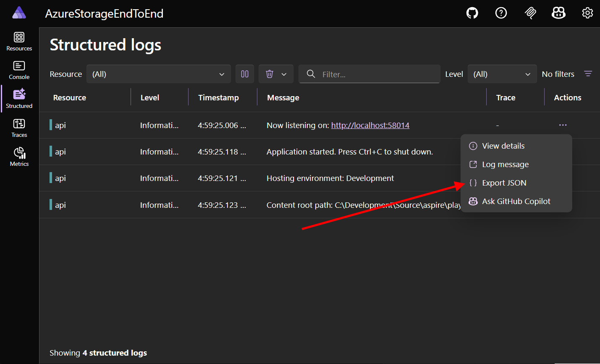Open the Resources view in the sidebar
Viewport: 600px width, 364px height.
tap(19, 41)
